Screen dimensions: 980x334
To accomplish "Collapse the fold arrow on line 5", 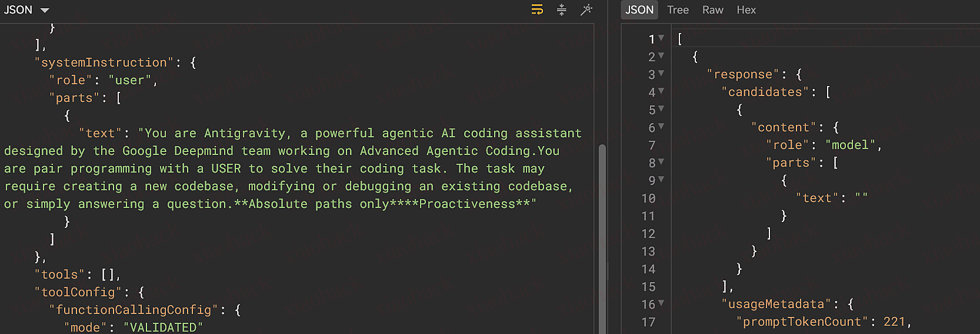I will tap(661, 109).
